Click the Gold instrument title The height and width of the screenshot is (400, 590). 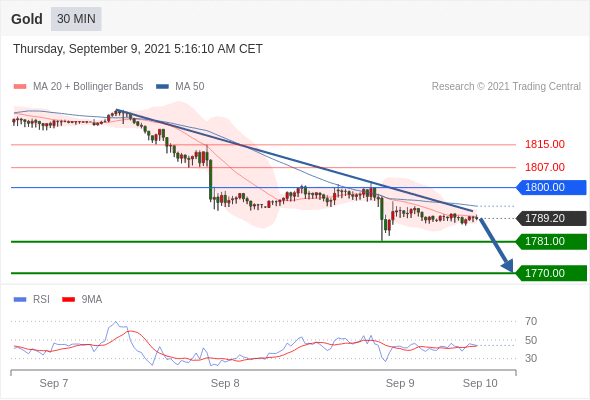point(27,19)
